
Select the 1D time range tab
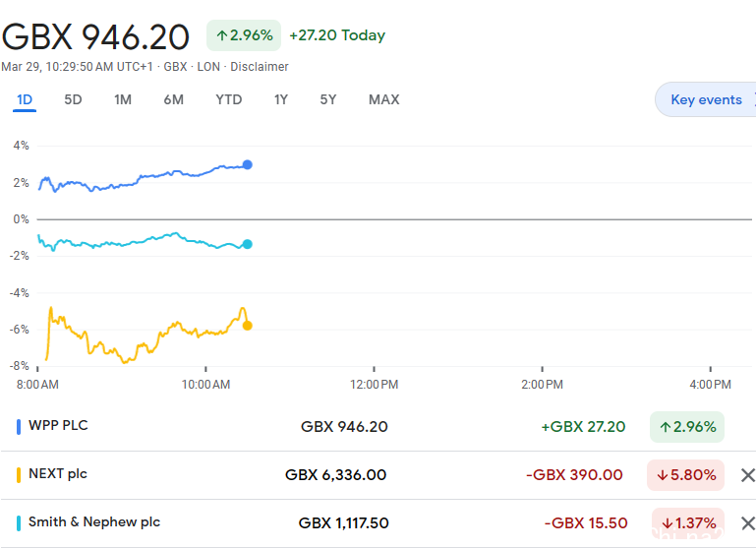point(25,99)
